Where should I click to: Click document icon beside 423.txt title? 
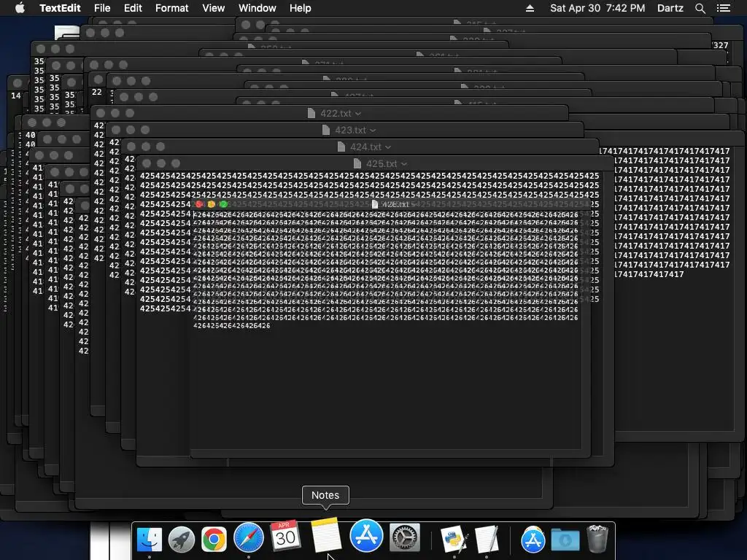pos(326,130)
